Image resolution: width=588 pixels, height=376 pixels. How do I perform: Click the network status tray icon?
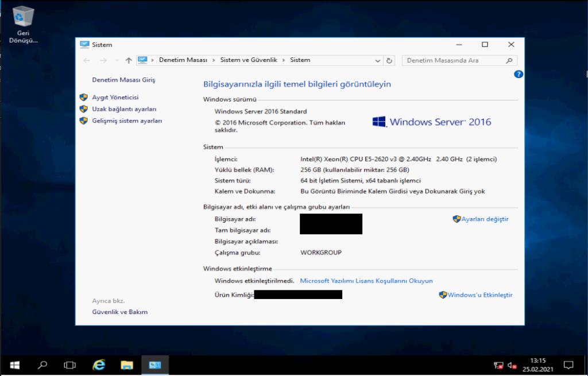tap(498, 365)
